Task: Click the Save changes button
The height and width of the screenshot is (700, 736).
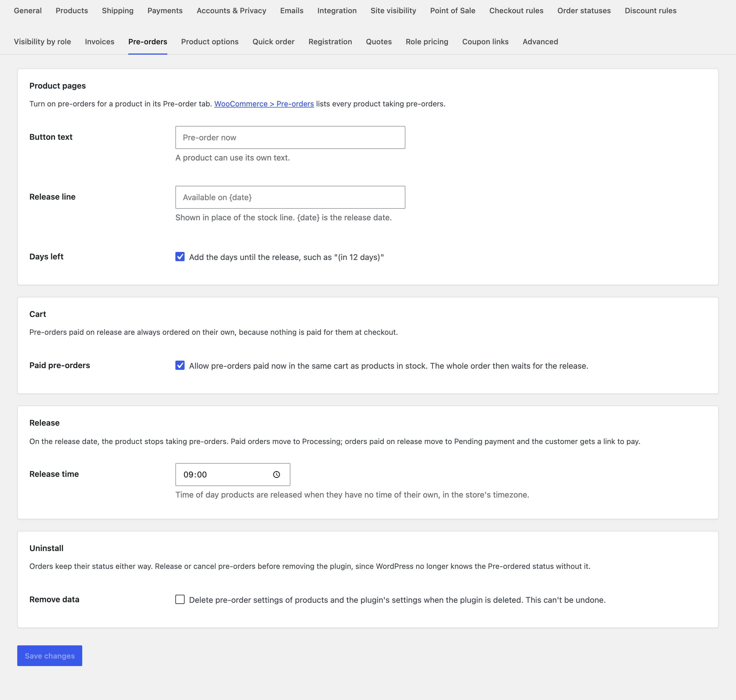Action: pyautogui.click(x=50, y=656)
